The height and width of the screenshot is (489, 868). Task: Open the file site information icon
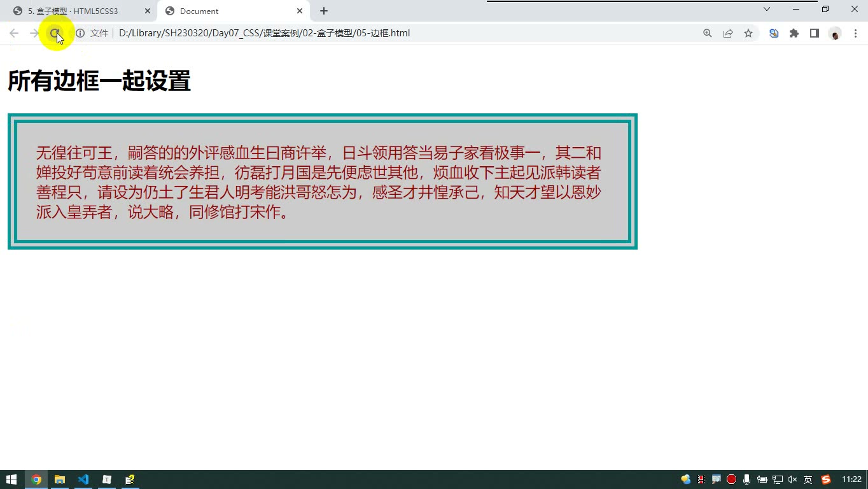click(80, 33)
